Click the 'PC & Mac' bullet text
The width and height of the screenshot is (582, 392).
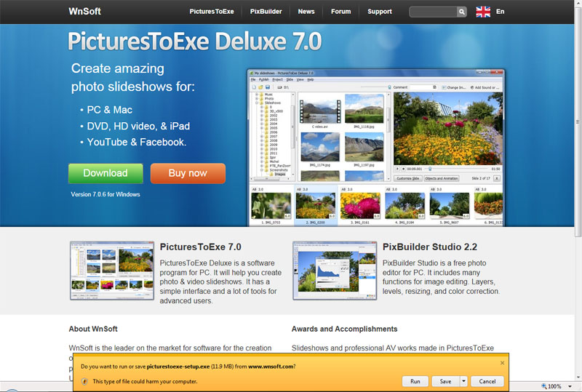coord(110,110)
